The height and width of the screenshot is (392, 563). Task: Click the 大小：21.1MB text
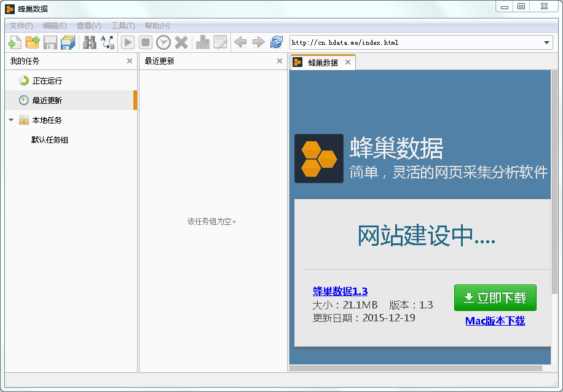point(345,305)
